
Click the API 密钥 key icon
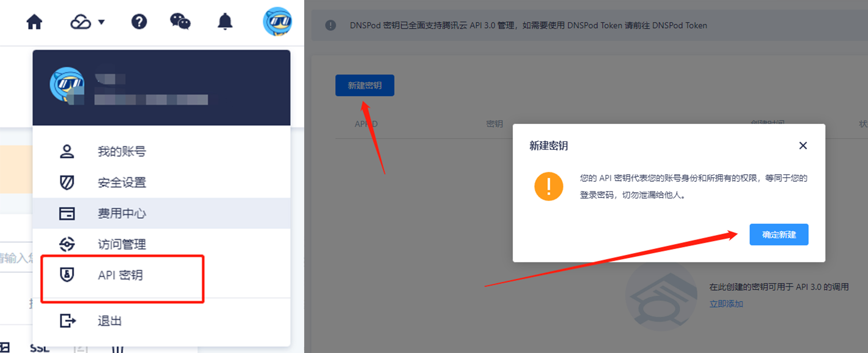coord(67,275)
